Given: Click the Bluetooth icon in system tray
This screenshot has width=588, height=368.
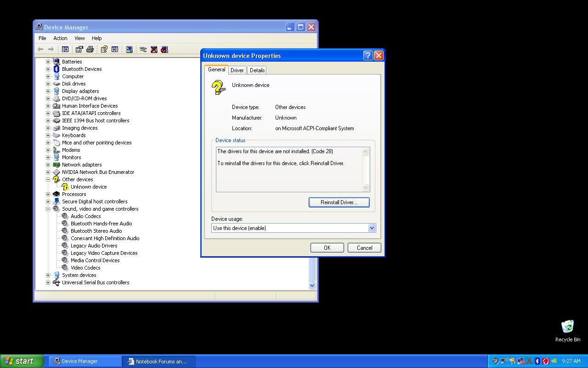Looking at the screenshot, I should coord(537,361).
